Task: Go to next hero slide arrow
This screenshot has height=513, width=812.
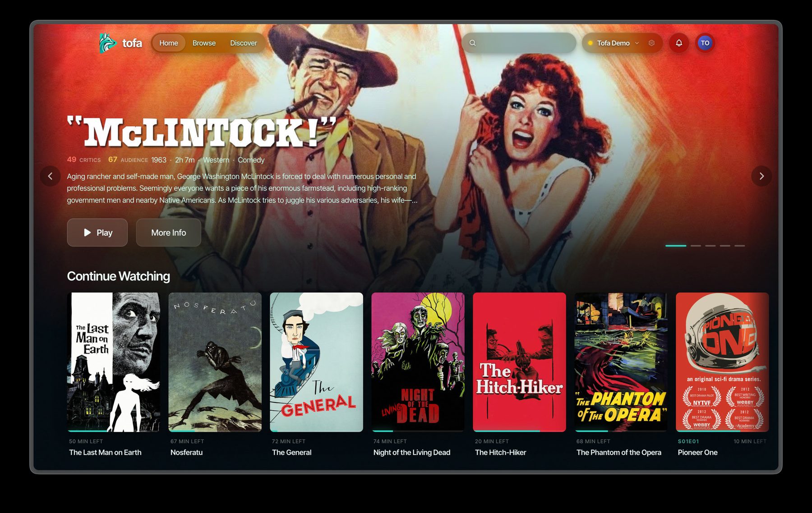Action: click(761, 176)
